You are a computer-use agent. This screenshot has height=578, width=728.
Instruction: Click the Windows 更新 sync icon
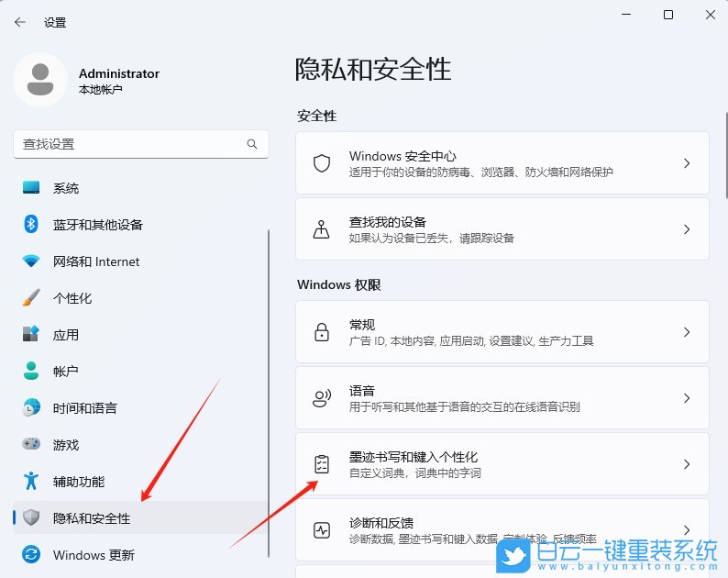click(x=31, y=554)
